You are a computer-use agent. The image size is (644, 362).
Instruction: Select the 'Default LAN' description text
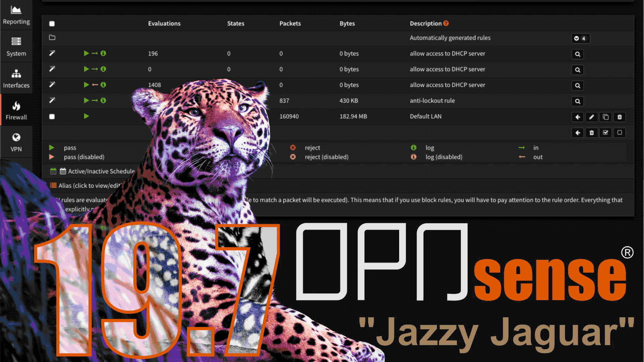pyautogui.click(x=426, y=116)
